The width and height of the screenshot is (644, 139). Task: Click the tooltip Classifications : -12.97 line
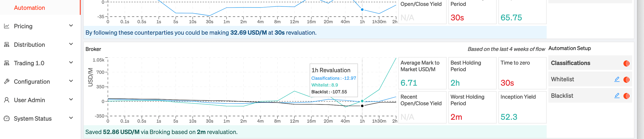coord(334,78)
